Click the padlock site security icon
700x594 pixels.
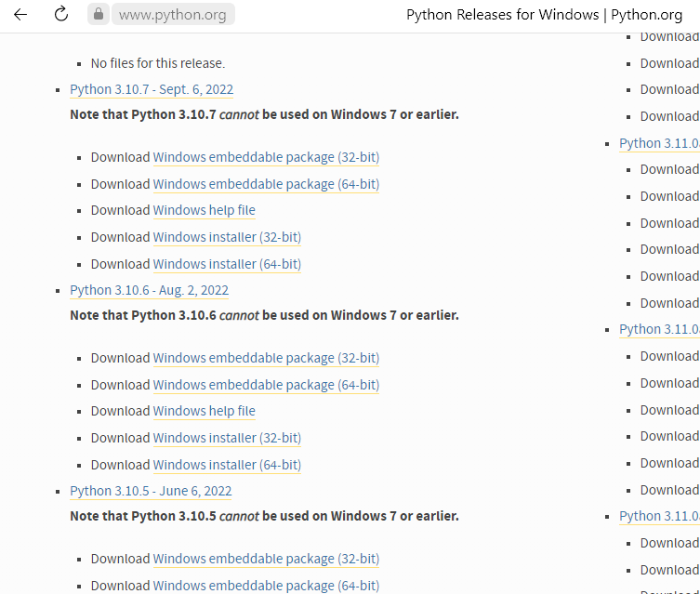(99, 15)
